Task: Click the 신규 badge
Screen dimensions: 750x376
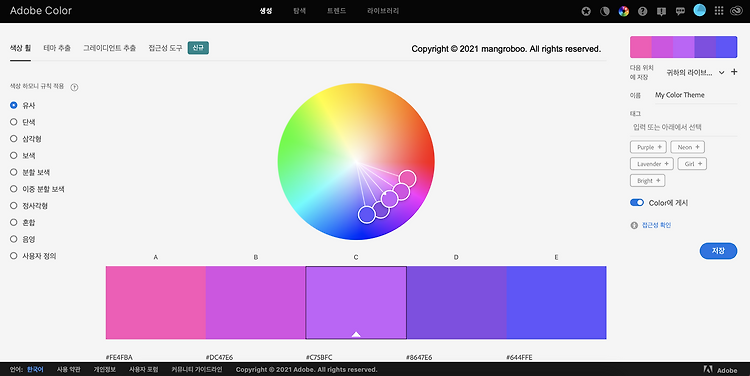Action: click(198, 48)
